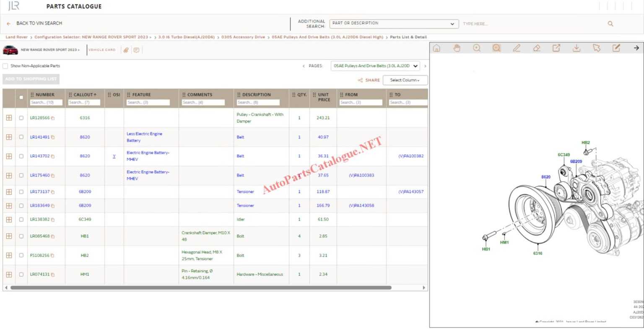Viewport: 644px width, 331px height.
Task: Select the Zoom-in magnifier tool
Action: pos(477,48)
